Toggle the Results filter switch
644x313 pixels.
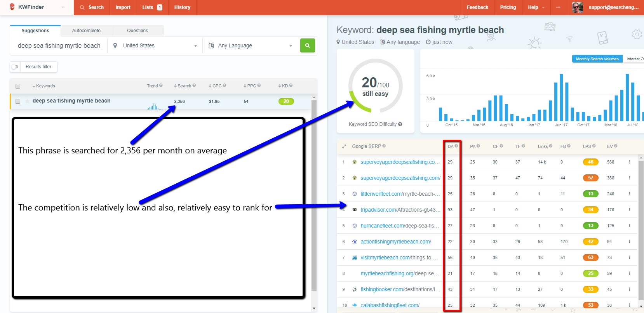point(15,67)
